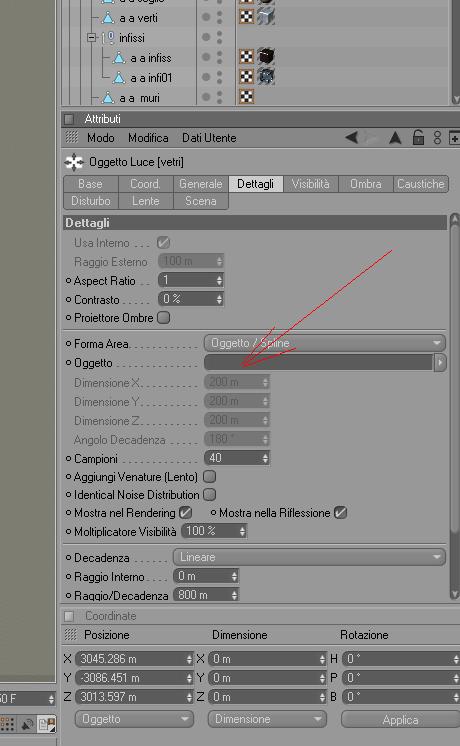Toggle the lock icon in Attributi toolbar

coord(418,137)
